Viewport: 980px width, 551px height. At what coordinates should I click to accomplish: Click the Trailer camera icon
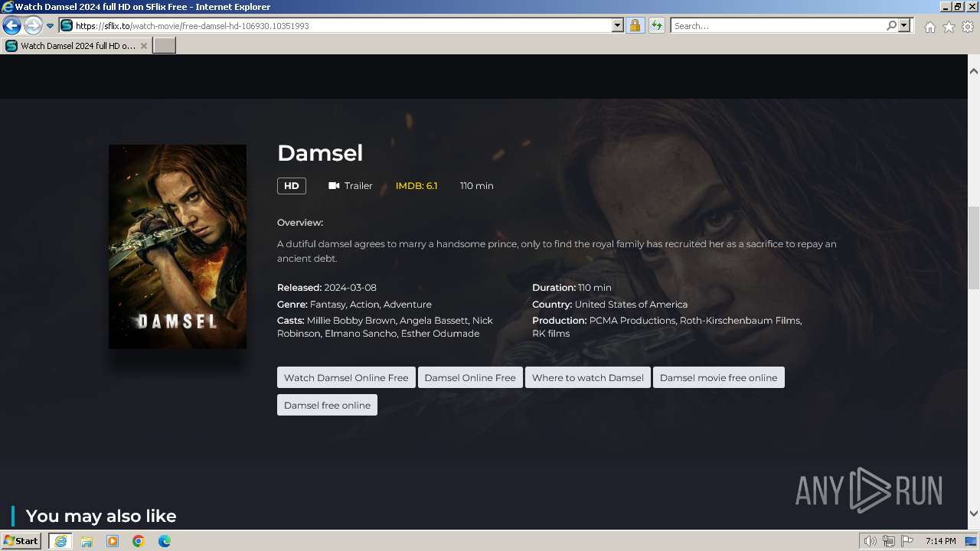pos(334,186)
